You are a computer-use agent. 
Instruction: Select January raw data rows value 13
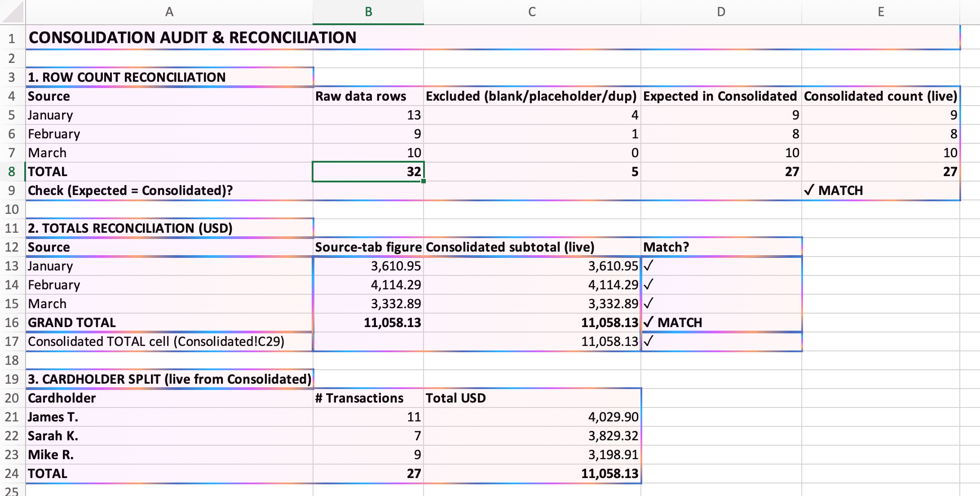pyautogui.click(x=368, y=115)
